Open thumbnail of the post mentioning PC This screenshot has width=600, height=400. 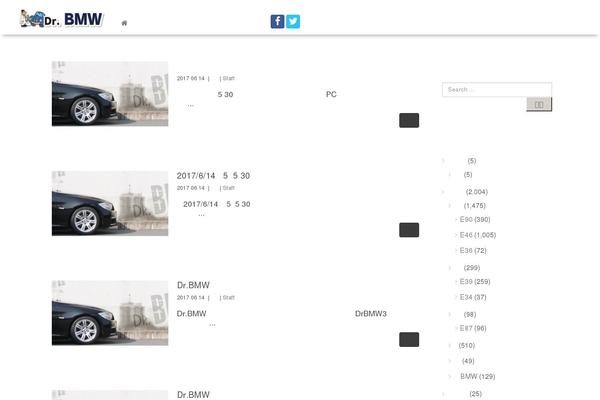(x=110, y=94)
